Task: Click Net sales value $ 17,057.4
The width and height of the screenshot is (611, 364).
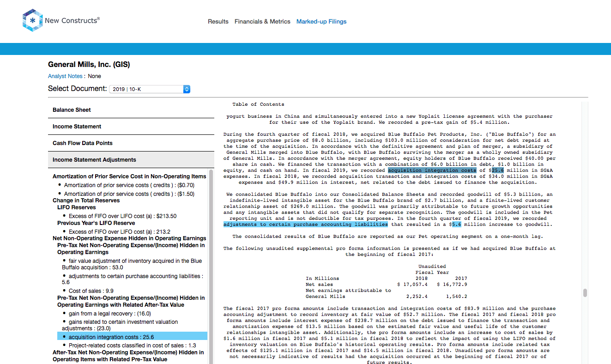Action: click(x=412, y=285)
